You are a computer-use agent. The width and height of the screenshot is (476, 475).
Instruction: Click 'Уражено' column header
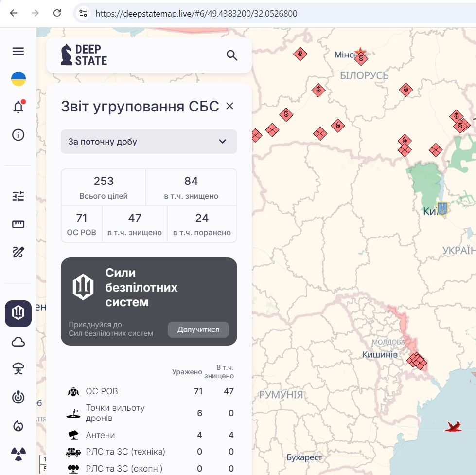[187, 372]
